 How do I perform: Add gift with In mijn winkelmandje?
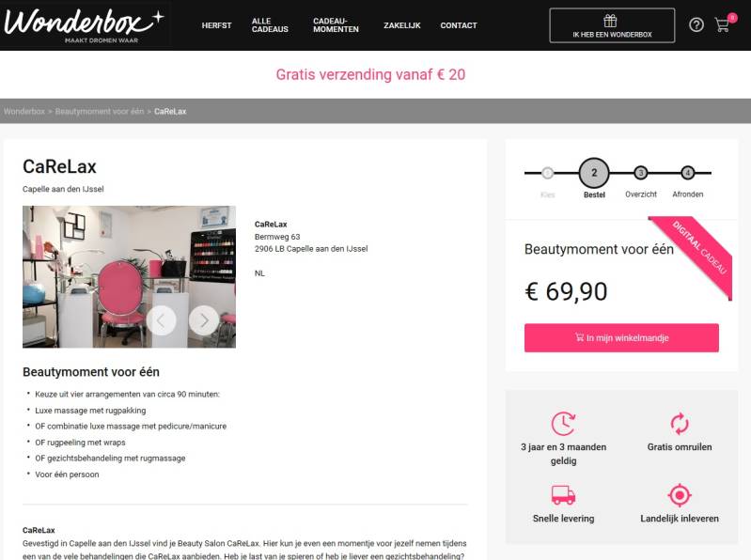pyautogui.click(x=621, y=338)
